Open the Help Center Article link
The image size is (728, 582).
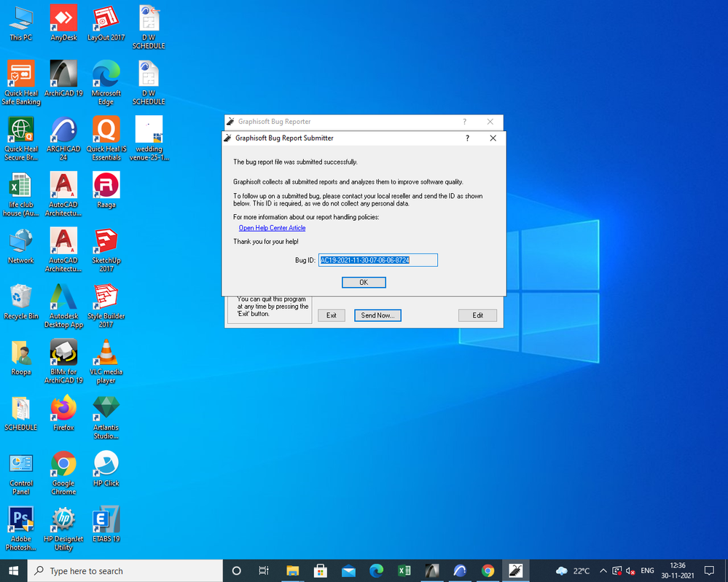[x=272, y=227]
